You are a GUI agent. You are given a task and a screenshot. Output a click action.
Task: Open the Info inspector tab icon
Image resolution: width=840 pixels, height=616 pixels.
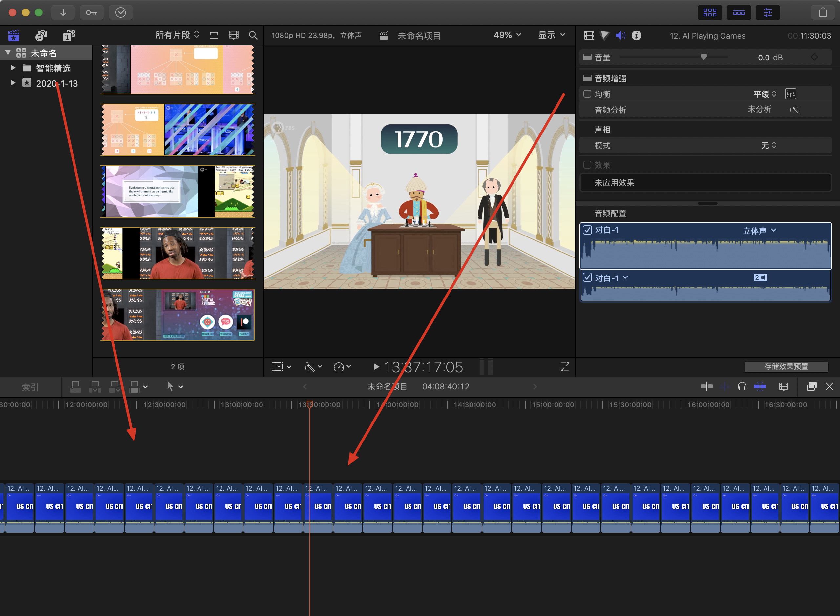tap(636, 35)
